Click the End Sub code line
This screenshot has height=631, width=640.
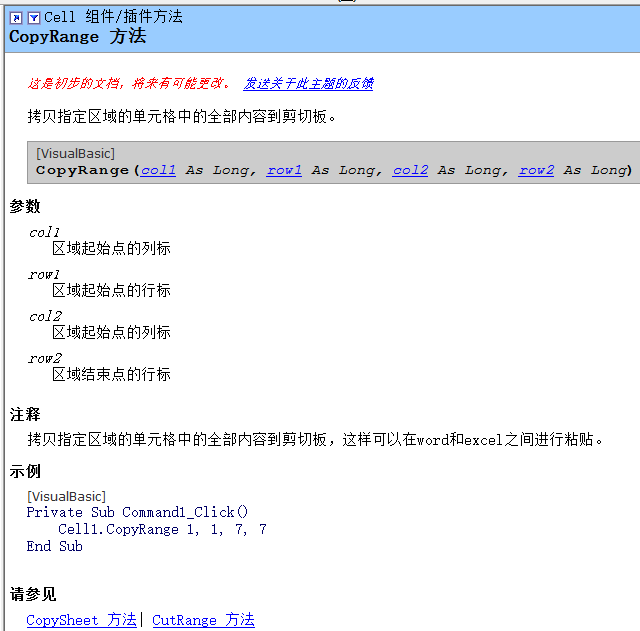click(x=54, y=546)
